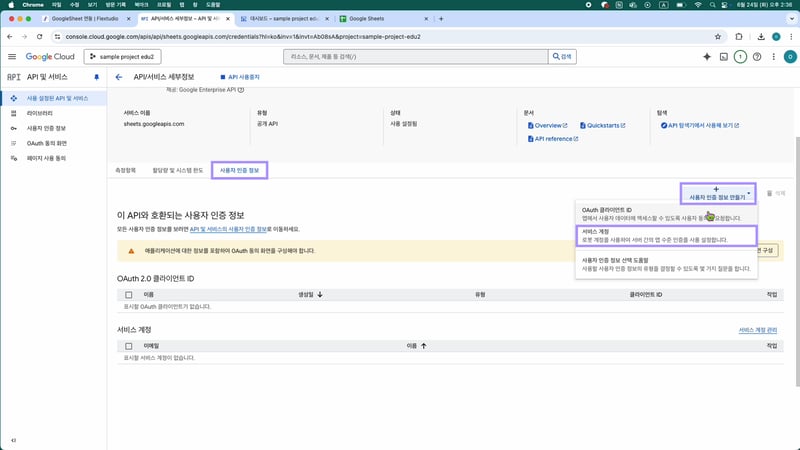This screenshot has width=800, height=450.
Task: Open API and services credentials link
Action: pos(228,230)
